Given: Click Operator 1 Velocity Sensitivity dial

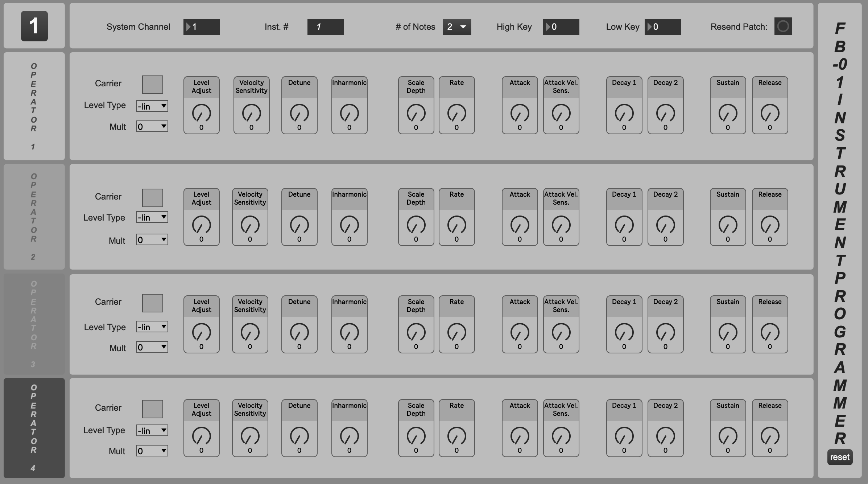Looking at the screenshot, I should tap(251, 113).
